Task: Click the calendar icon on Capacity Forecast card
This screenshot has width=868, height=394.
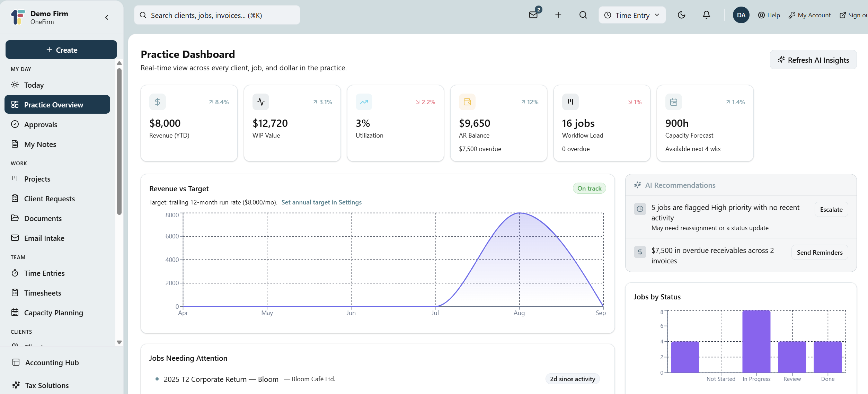Action: [674, 102]
